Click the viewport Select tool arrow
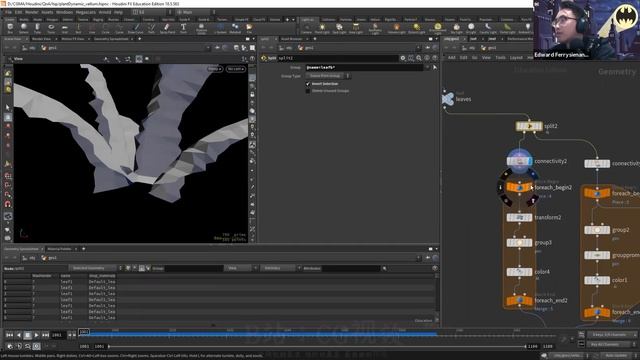The image size is (640, 360). point(8,108)
